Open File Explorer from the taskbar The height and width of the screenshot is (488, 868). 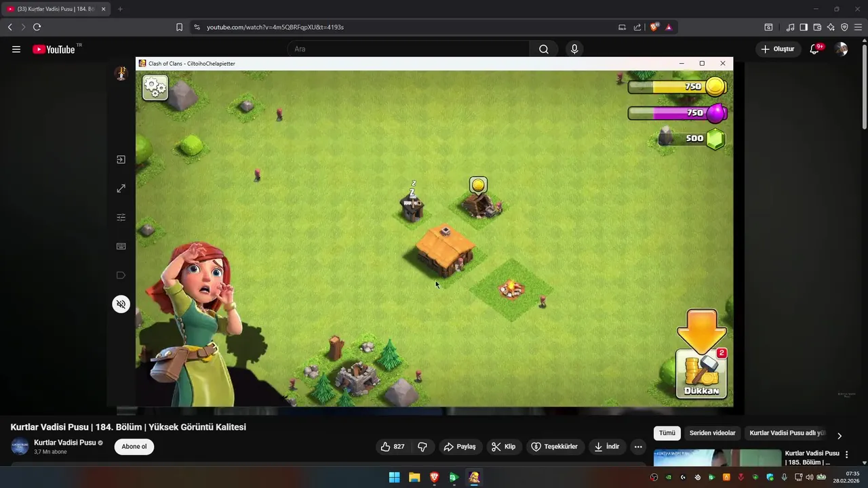(414, 477)
